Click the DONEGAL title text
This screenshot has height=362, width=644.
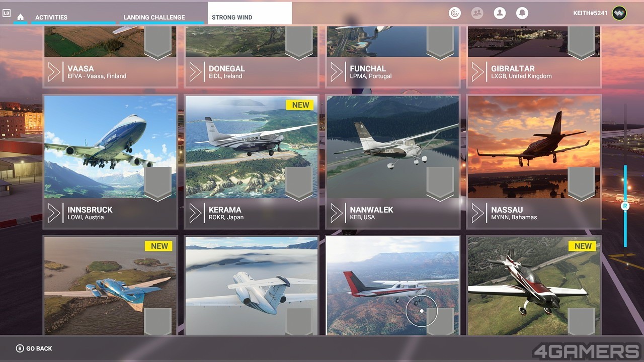(227, 68)
